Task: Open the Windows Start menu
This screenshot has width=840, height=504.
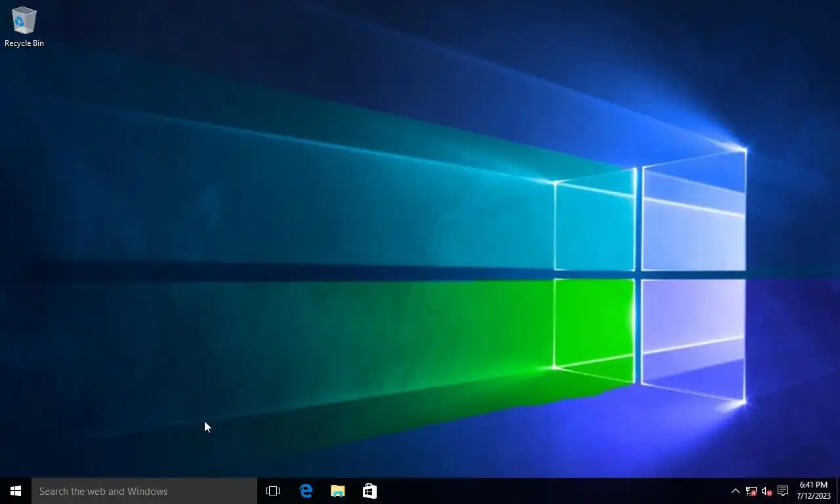Action: [x=16, y=491]
